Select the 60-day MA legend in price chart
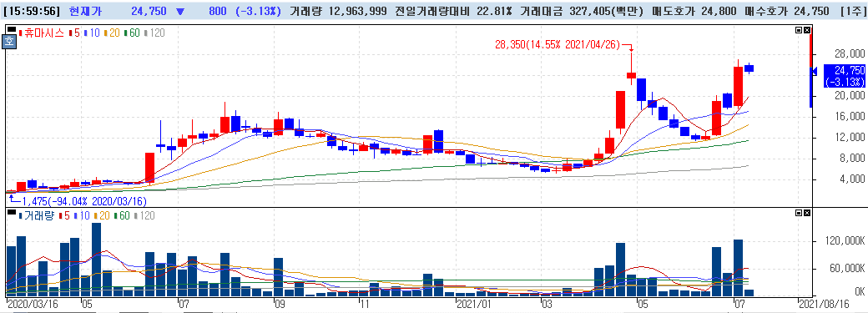 click(133, 33)
